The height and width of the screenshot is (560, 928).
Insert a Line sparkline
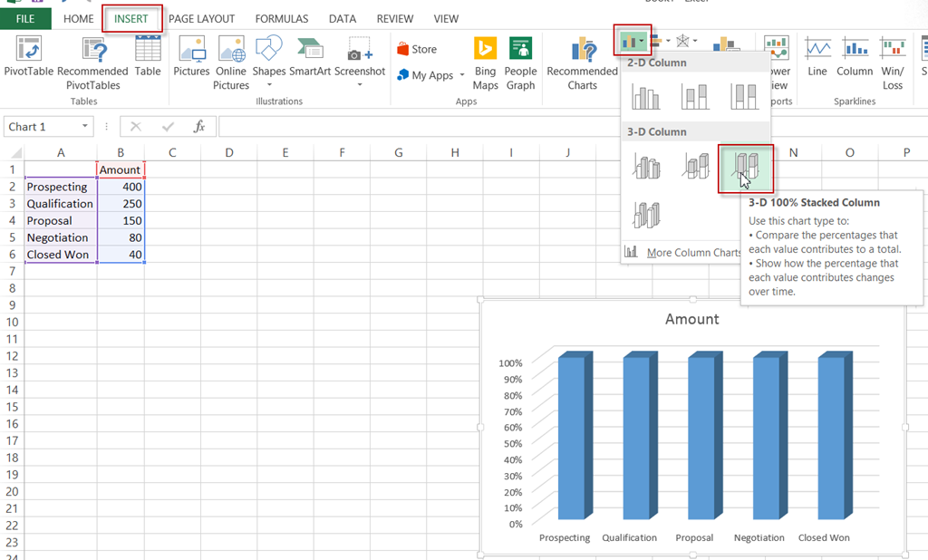coord(818,56)
